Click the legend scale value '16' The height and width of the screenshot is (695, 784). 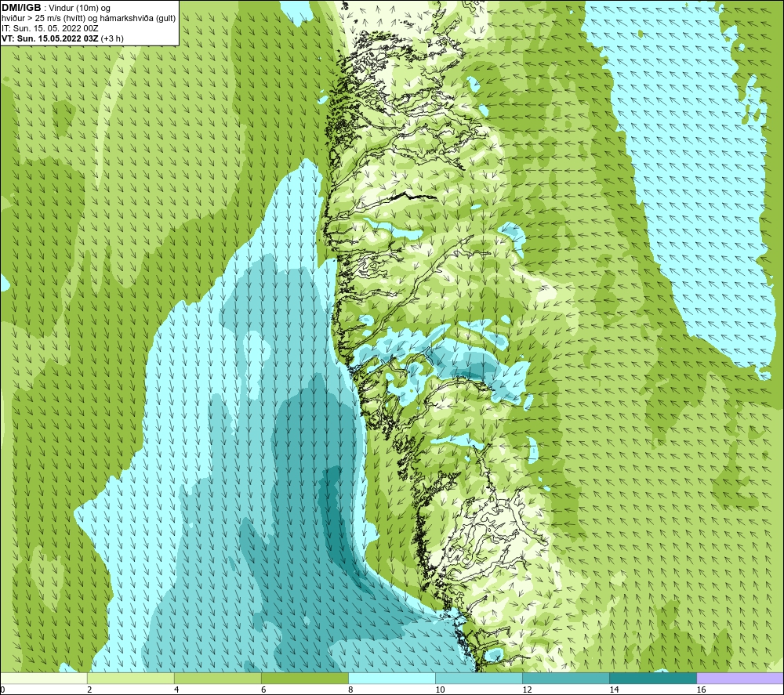pos(700,690)
